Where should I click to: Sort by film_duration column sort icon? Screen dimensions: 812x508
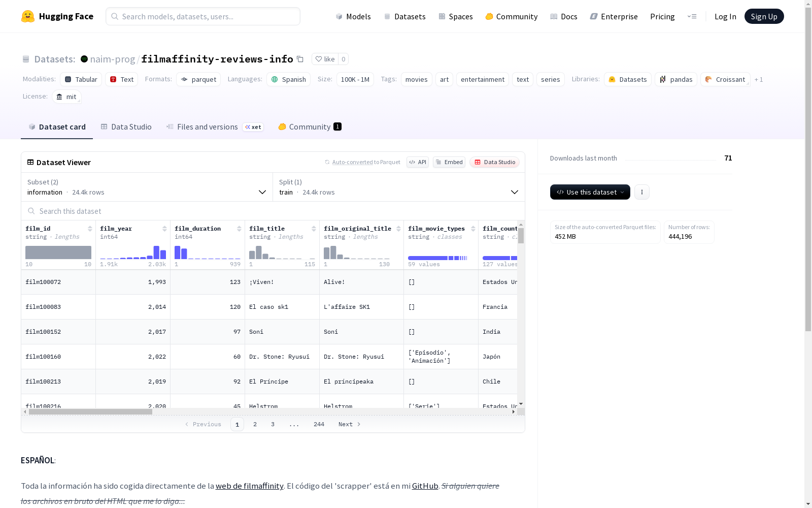239,229
